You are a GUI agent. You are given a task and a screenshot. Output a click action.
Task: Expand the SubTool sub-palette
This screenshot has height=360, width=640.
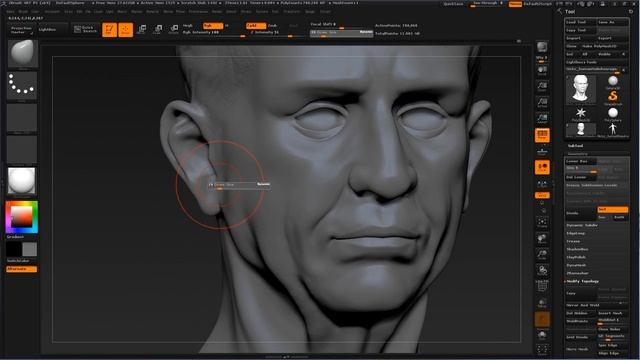click(x=575, y=146)
